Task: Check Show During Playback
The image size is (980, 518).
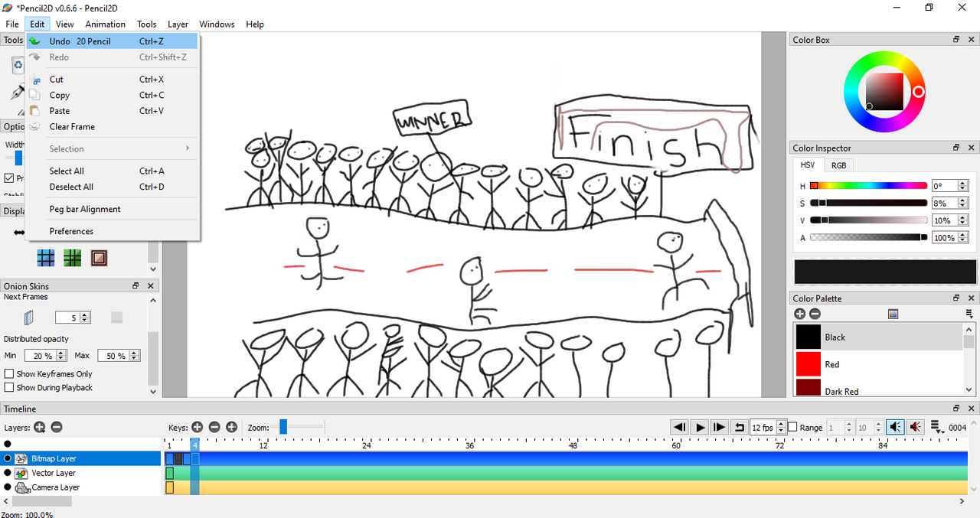Action: click(9, 388)
